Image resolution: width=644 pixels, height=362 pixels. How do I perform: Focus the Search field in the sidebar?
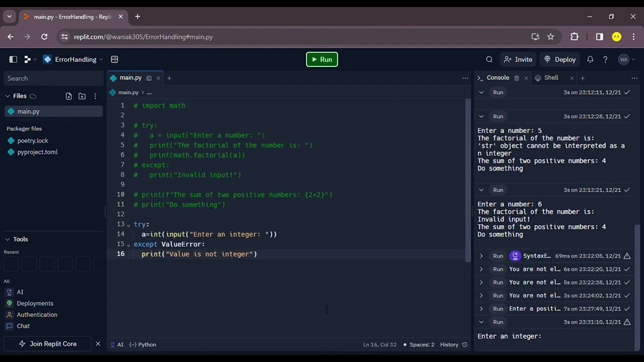pos(54,78)
